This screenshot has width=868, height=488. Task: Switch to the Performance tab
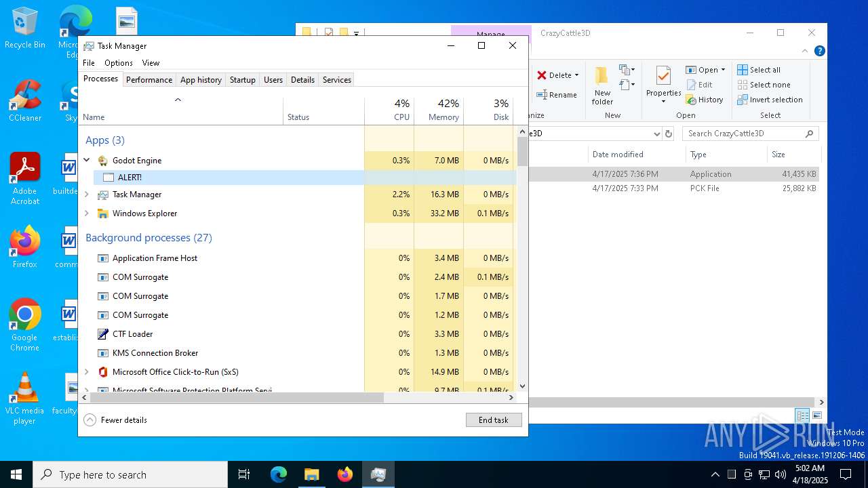[x=149, y=80]
